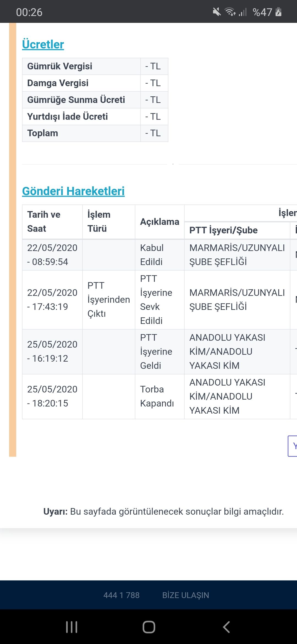Tap the muted sound icon in status bar
Image resolution: width=297 pixels, height=644 pixels.
coord(217,12)
